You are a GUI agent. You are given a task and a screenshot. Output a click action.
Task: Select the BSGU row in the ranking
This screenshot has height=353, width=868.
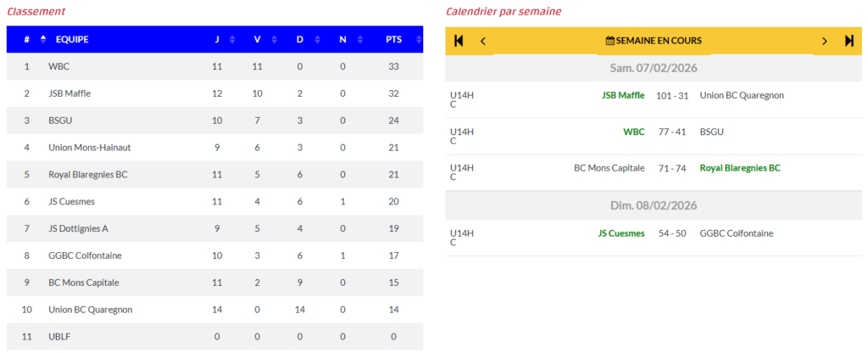pyautogui.click(x=214, y=120)
